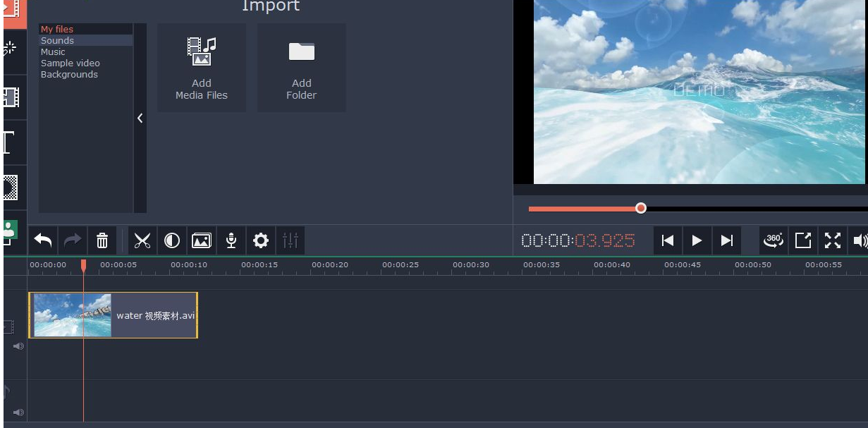Image resolution: width=868 pixels, height=428 pixels.
Task: Switch preview to full screen
Action: pyautogui.click(x=833, y=240)
